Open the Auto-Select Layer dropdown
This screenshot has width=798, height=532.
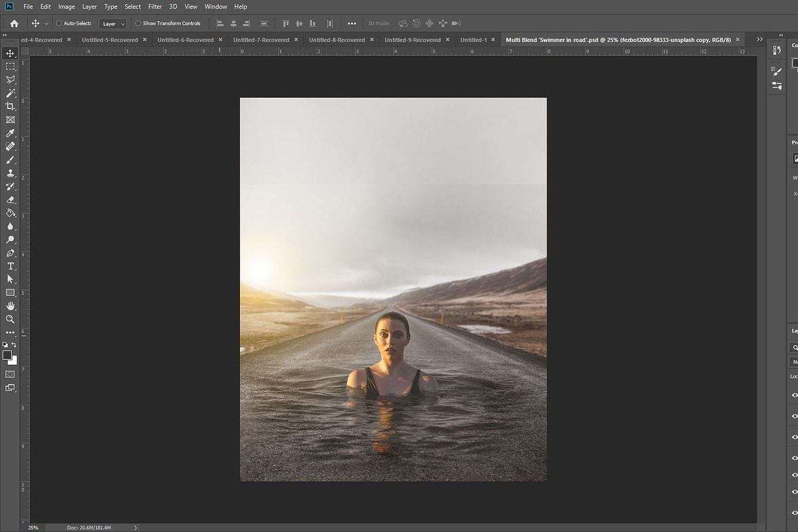click(112, 23)
